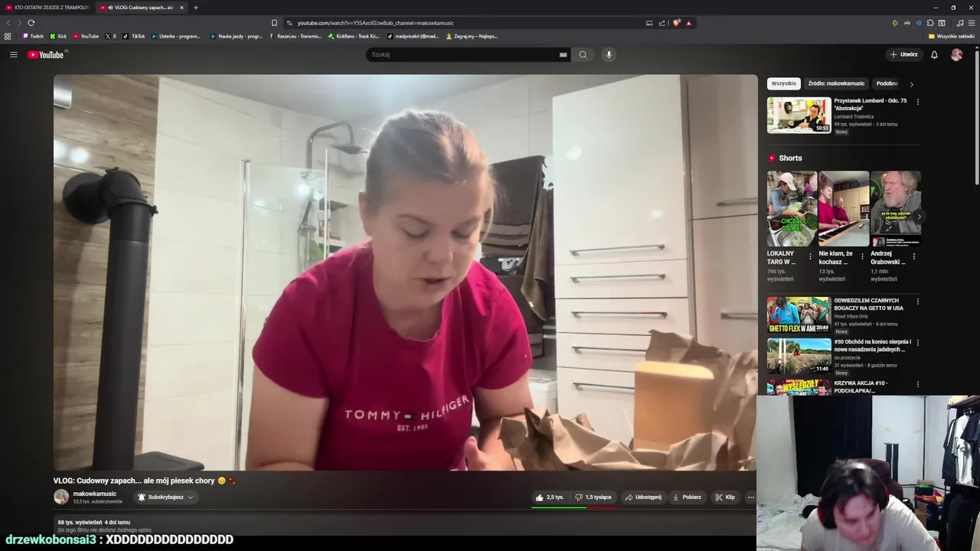This screenshot has height=551, width=980.
Task: Open the LOKALNY TARG short thumbnail
Action: pyautogui.click(x=792, y=208)
